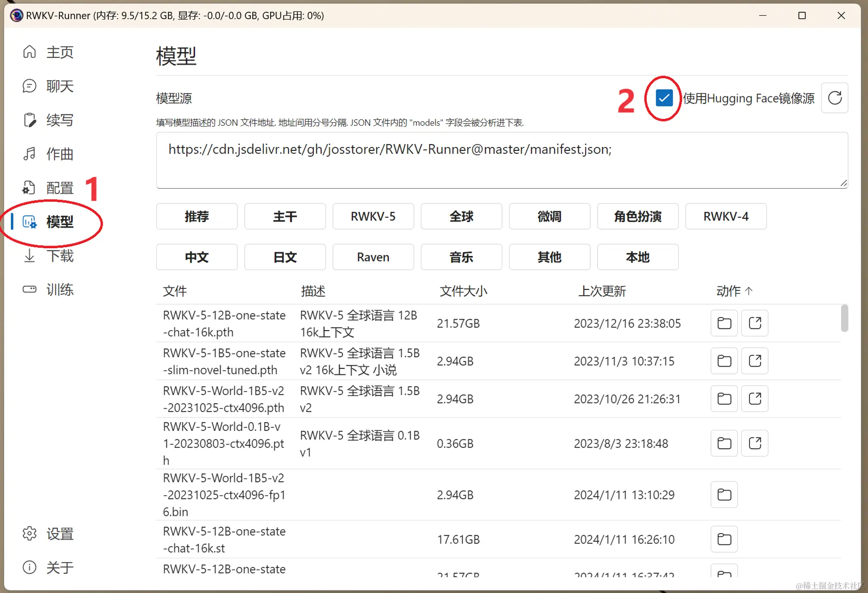Open the 下载 download sidebar icon
Viewport: 868px width, 593px height.
coord(30,256)
